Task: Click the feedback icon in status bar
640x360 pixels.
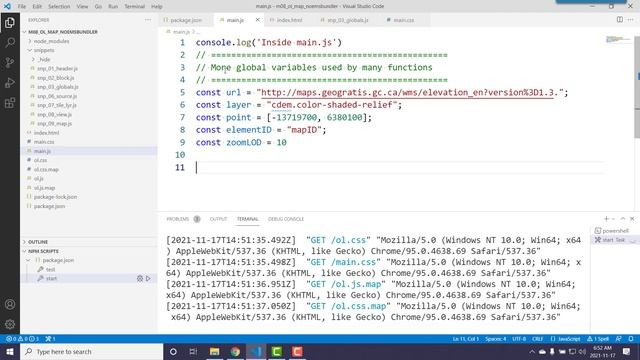Action: point(619,339)
